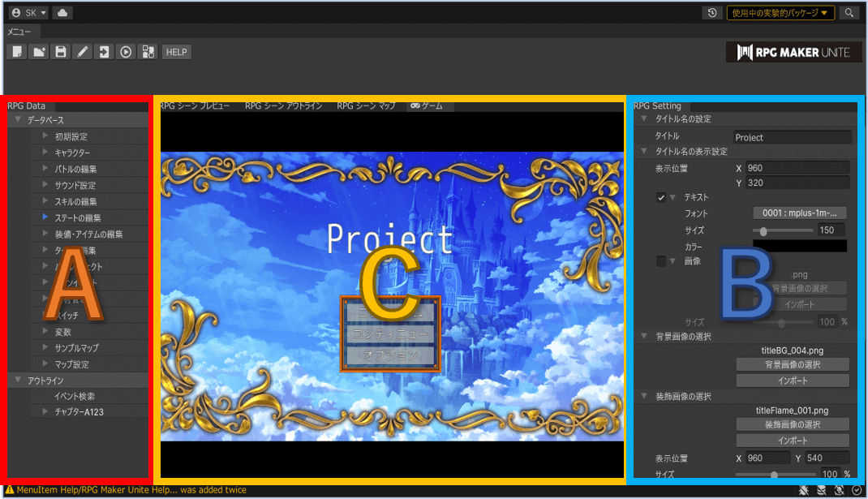Image resolution: width=868 pixels, height=499 pixels.
Task: Switch to RPG シーン アウトライン tab
Action: (x=283, y=105)
